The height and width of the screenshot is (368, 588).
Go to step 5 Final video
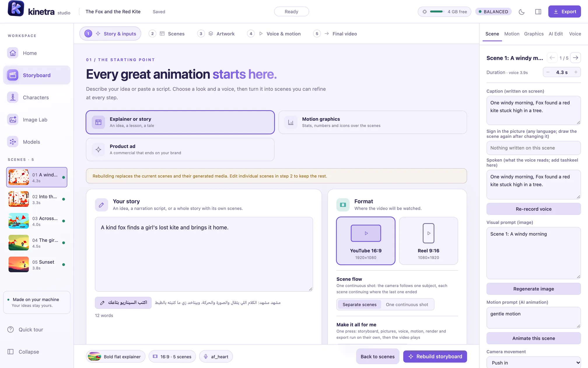(335, 34)
